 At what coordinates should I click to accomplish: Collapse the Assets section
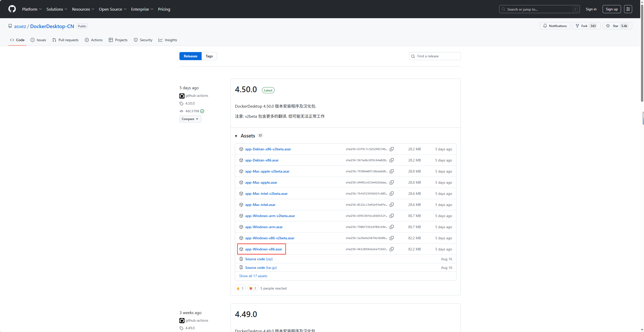[236, 136]
